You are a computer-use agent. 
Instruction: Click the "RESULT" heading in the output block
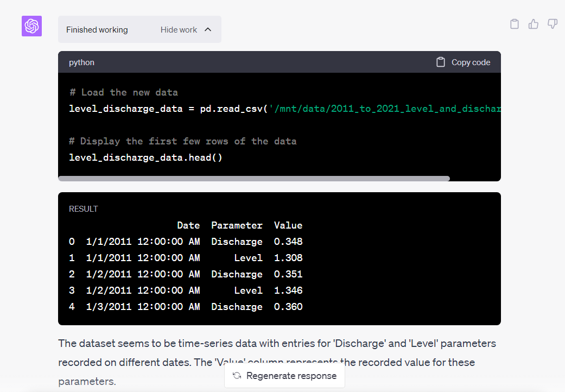point(84,209)
